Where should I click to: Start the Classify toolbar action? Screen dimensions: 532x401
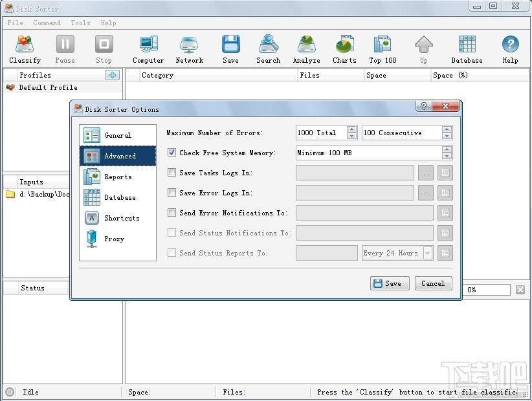pyautogui.click(x=25, y=50)
